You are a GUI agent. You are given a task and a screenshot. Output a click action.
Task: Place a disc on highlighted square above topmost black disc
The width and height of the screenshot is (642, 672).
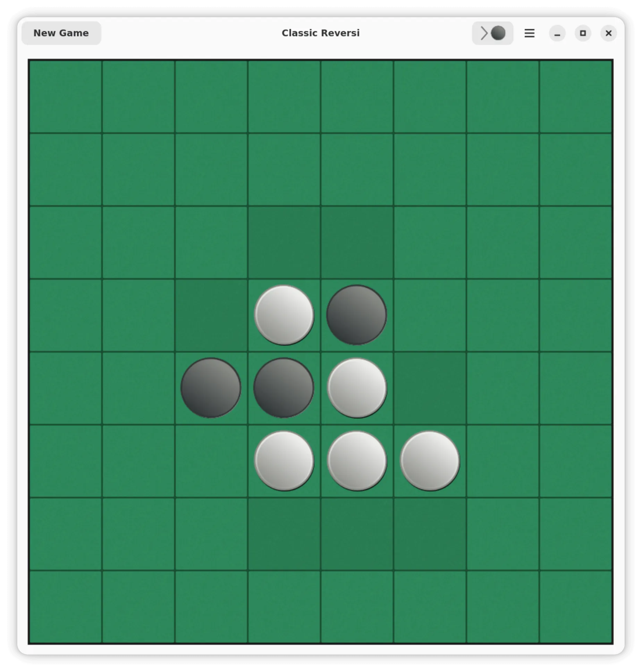tap(357, 242)
